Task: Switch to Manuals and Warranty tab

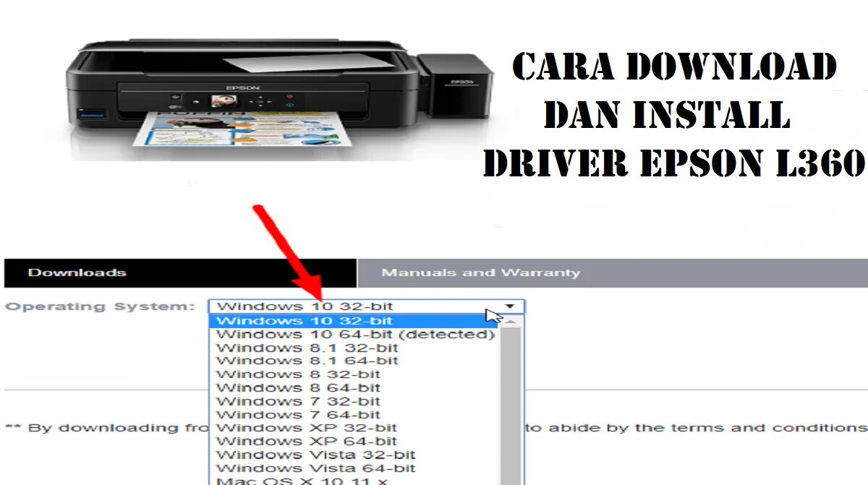Action: (x=613, y=272)
